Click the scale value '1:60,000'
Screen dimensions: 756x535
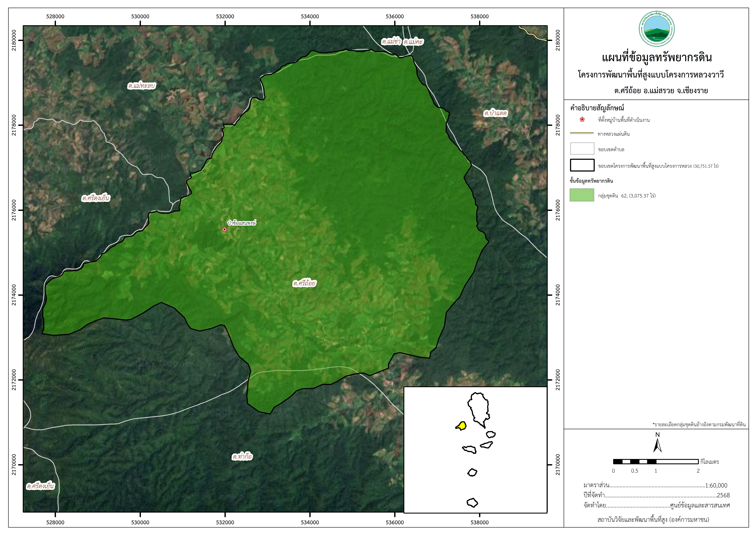[716, 485]
